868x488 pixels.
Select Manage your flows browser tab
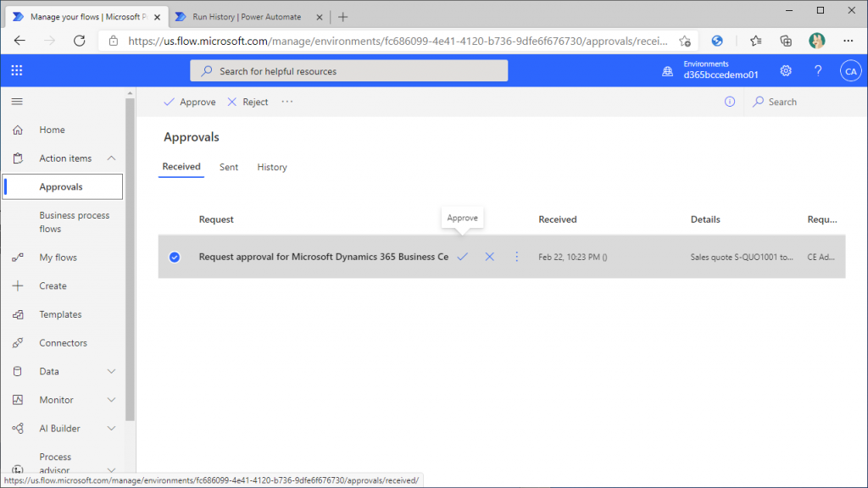click(x=88, y=17)
